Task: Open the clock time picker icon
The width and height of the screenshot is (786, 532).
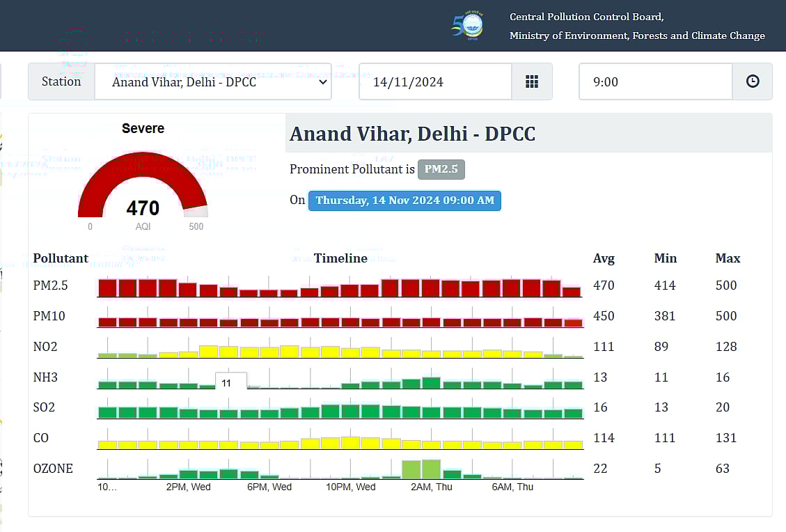Action: (x=752, y=81)
